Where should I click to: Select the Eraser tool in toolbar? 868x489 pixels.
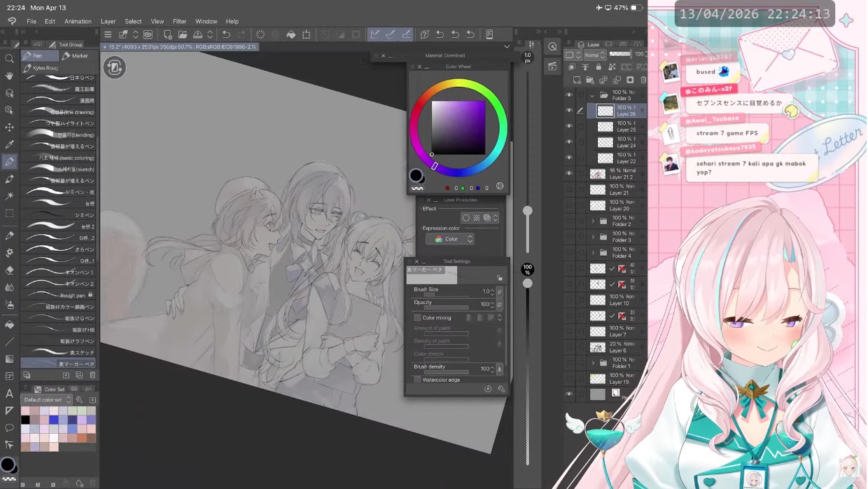pos(9,270)
